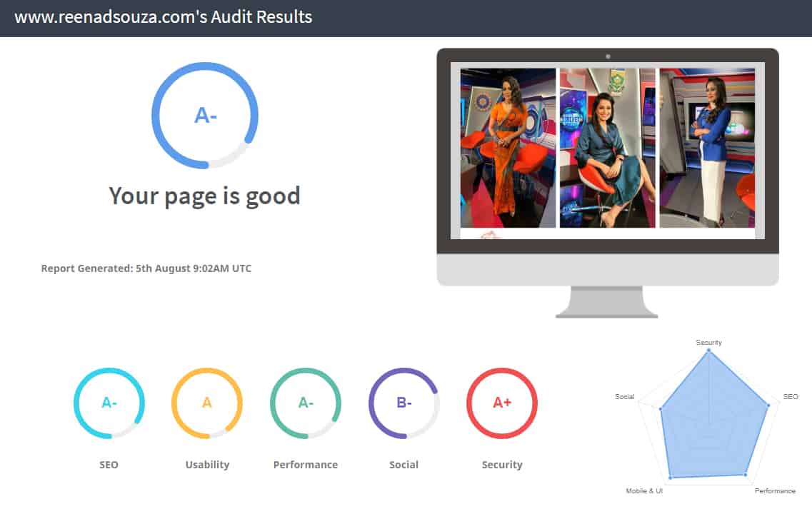Click the SEO label under score circles
The height and width of the screenshot is (524, 812).
[109, 465]
